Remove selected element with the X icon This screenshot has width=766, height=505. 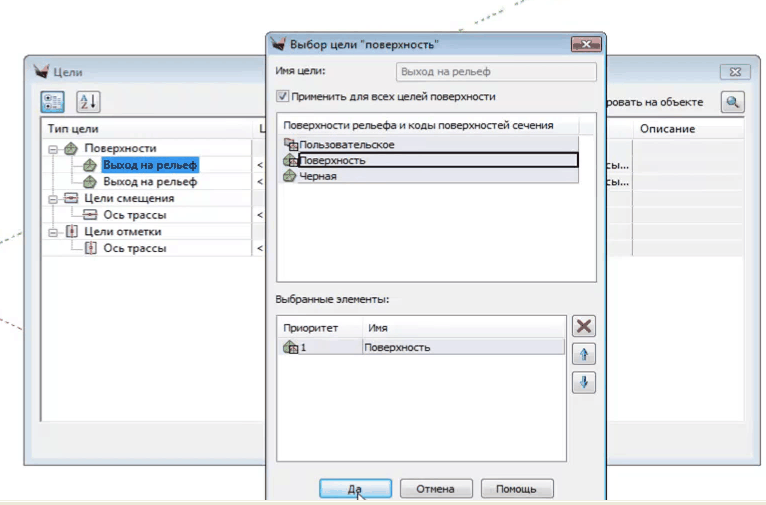pyautogui.click(x=584, y=326)
